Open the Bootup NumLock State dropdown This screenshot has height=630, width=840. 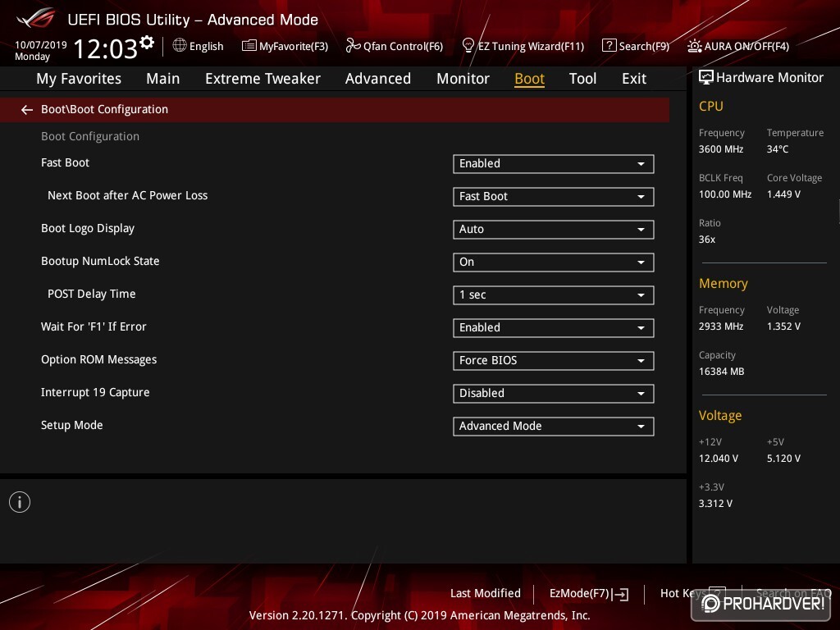point(554,262)
